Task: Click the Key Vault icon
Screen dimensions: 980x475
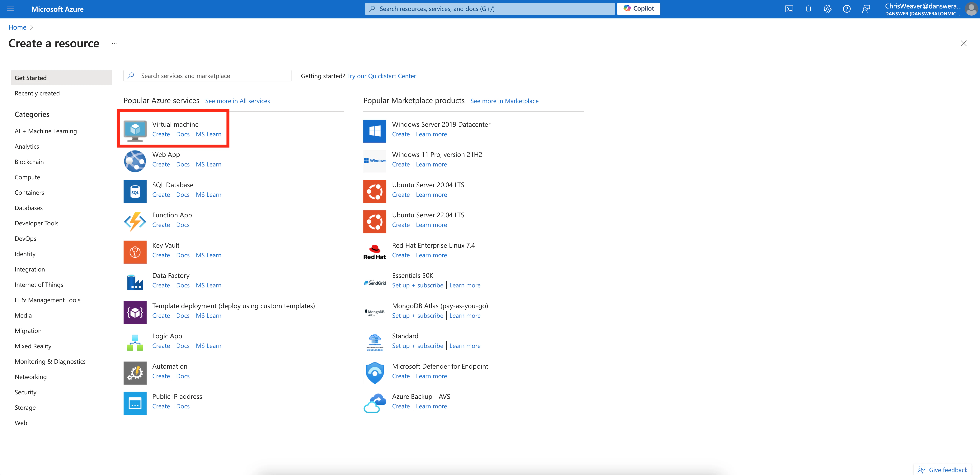Action: click(x=135, y=252)
